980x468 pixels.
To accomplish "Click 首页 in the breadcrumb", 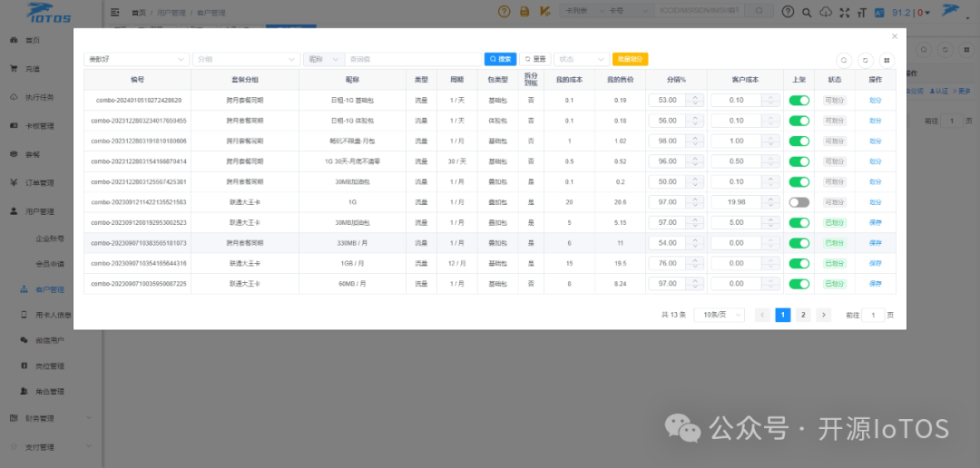I will pyautogui.click(x=138, y=13).
